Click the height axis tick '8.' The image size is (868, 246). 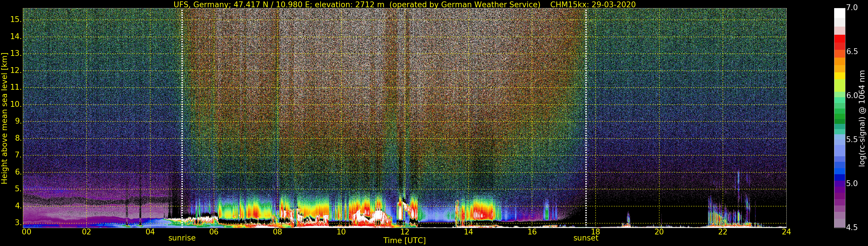point(18,138)
